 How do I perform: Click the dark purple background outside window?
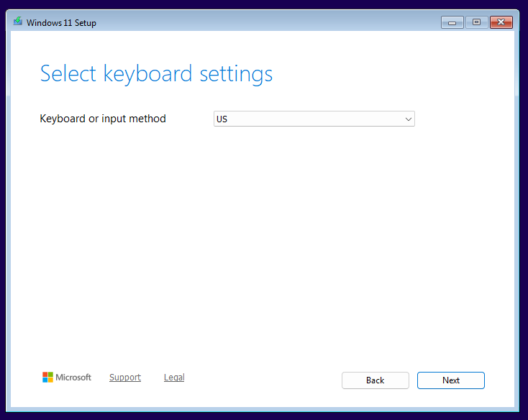pyautogui.click(x=263, y=4)
